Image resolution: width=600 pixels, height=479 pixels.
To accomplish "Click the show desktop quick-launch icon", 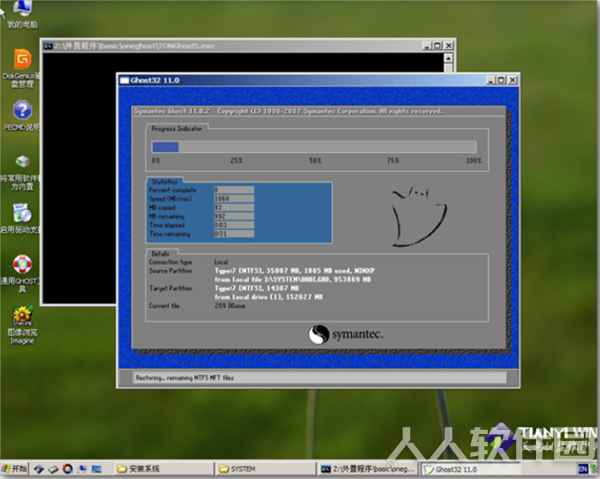I will [96, 469].
